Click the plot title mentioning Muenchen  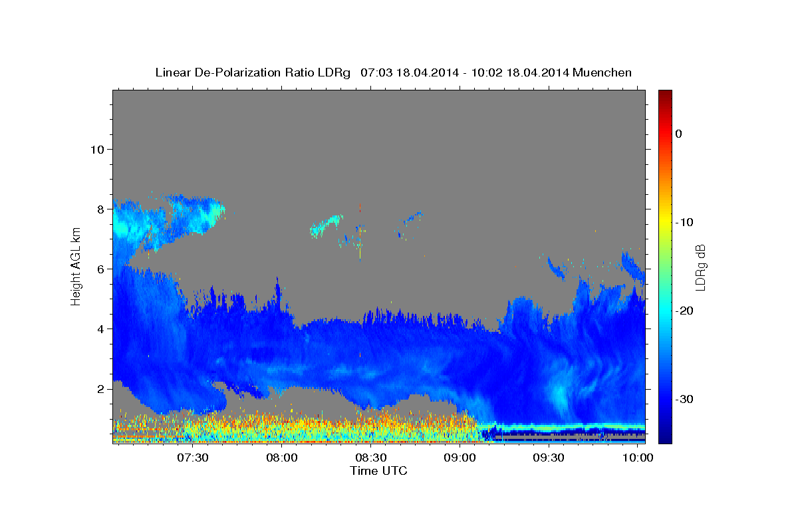tap(393, 72)
